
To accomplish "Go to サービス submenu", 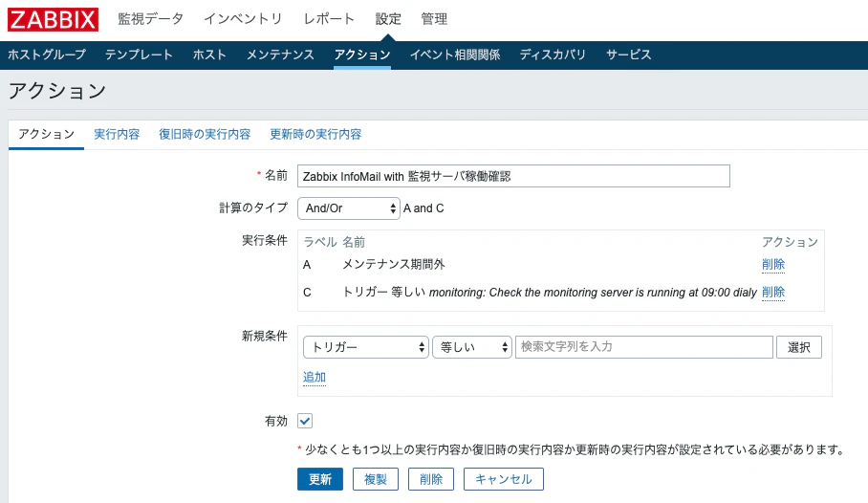I will point(628,55).
